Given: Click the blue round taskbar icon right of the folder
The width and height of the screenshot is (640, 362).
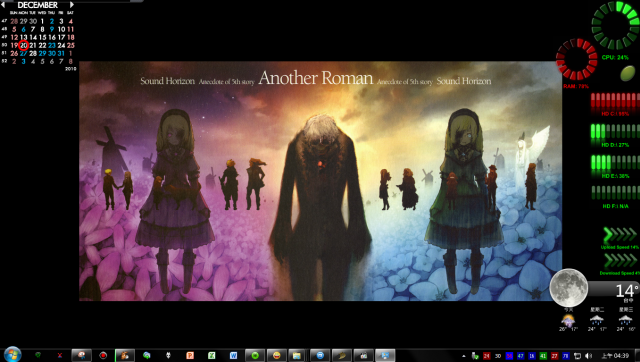Looking at the screenshot, I should coord(320,355).
